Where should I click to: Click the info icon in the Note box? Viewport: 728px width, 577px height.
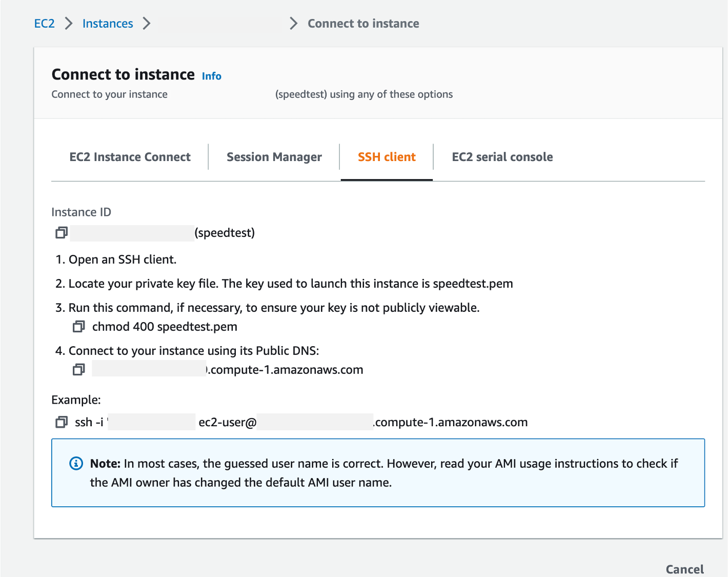[76, 464]
